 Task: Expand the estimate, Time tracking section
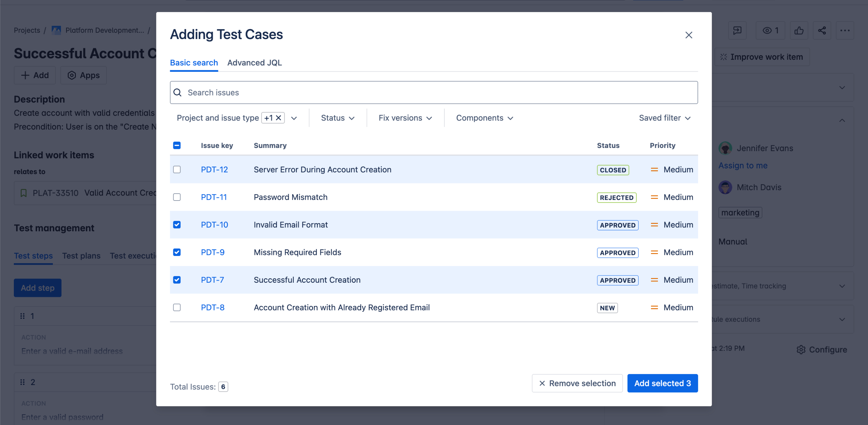pos(842,286)
